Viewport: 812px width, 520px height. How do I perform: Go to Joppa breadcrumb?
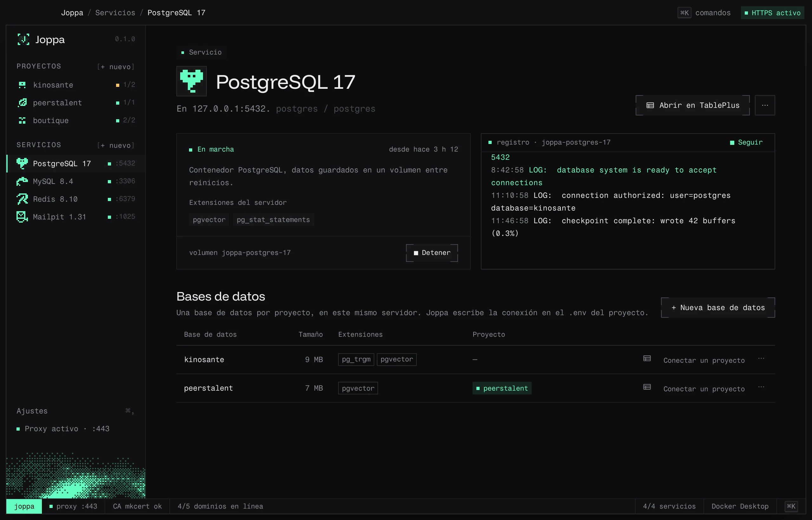tap(72, 13)
